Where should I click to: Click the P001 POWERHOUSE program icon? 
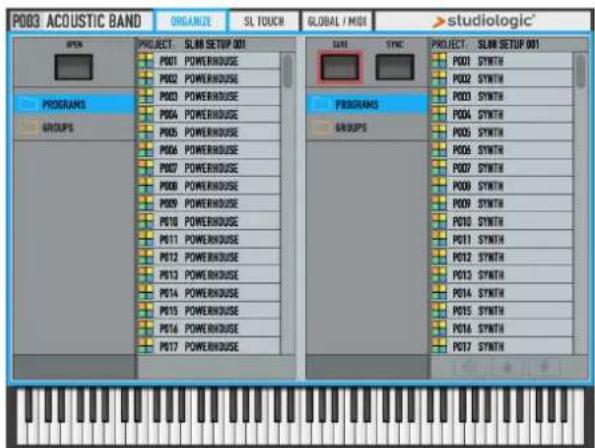[146, 61]
